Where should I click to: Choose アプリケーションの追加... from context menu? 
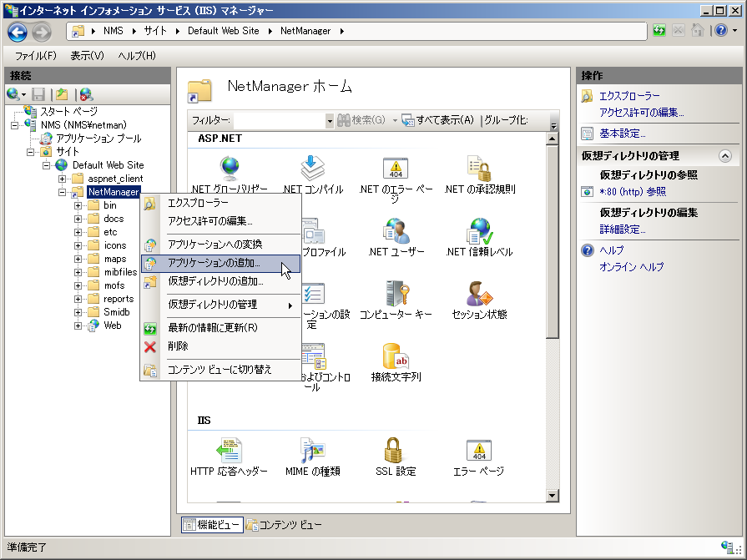point(220,264)
